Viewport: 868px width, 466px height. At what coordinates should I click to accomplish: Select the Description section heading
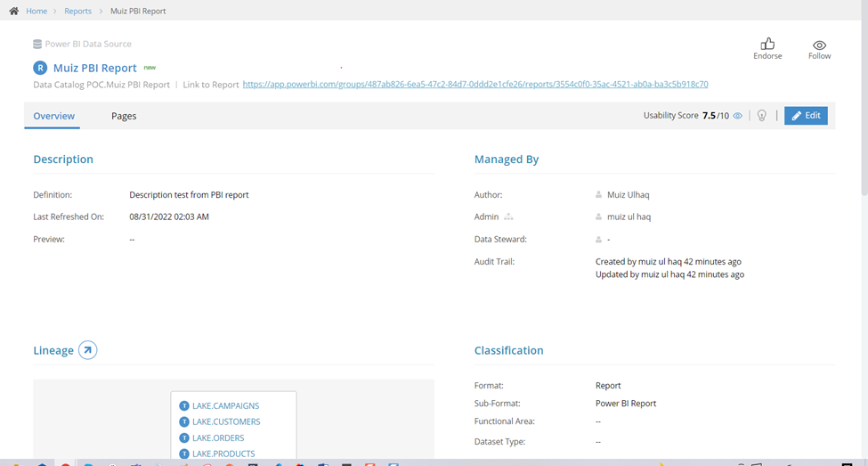click(x=63, y=159)
